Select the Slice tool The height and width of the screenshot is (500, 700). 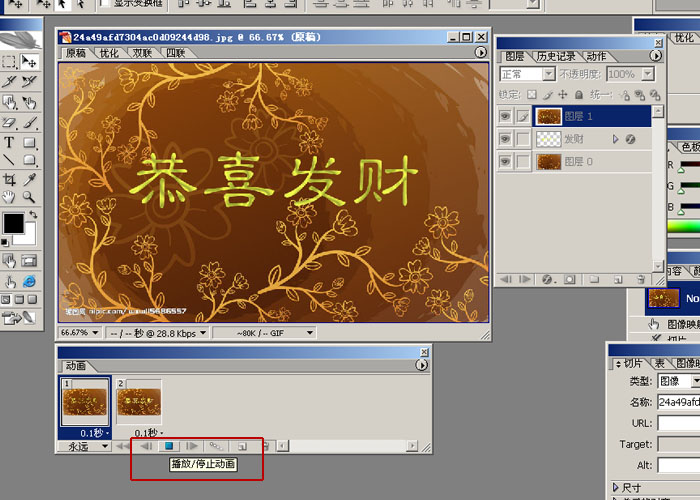tap(9, 81)
